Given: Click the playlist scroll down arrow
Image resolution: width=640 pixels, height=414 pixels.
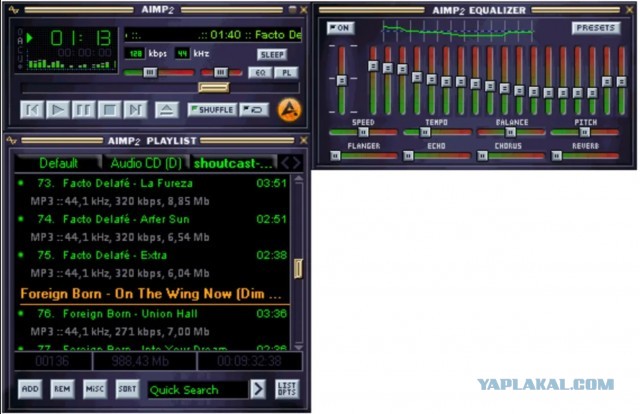Looking at the screenshot, I should (299, 347).
